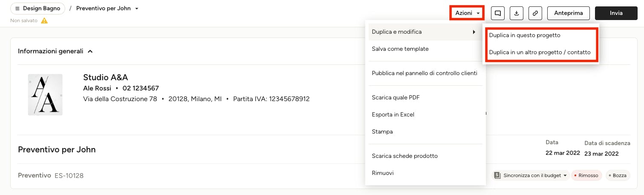
Task: Open the Sincronizza con il budget dropdown
Action: pyautogui.click(x=531, y=175)
